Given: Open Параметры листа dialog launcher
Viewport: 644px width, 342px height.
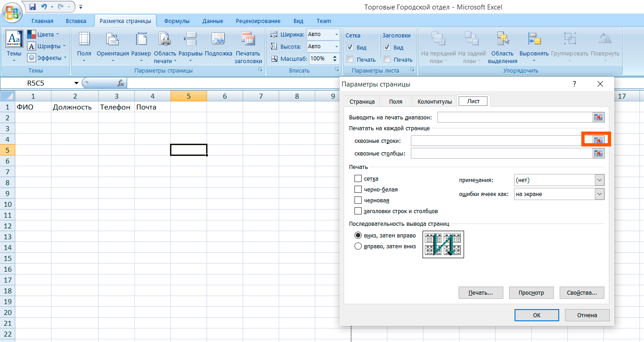Looking at the screenshot, I should [x=412, y=70].
